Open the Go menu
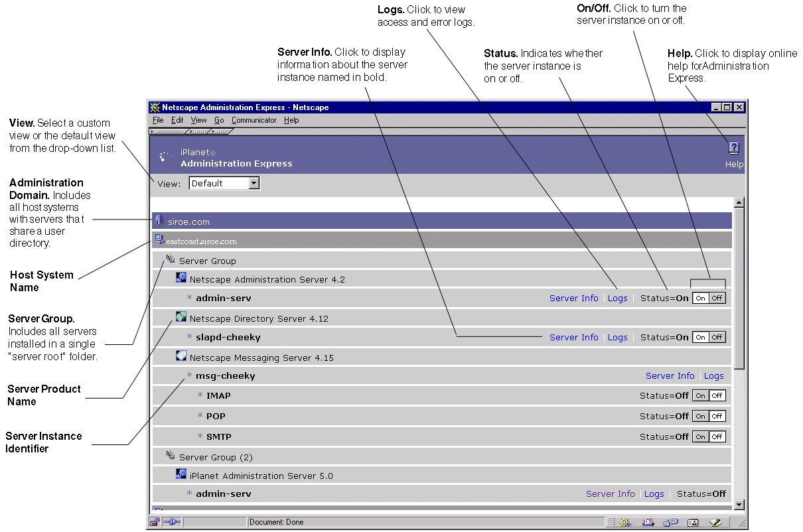The image size is (803, 532). (x=219, y=120)
